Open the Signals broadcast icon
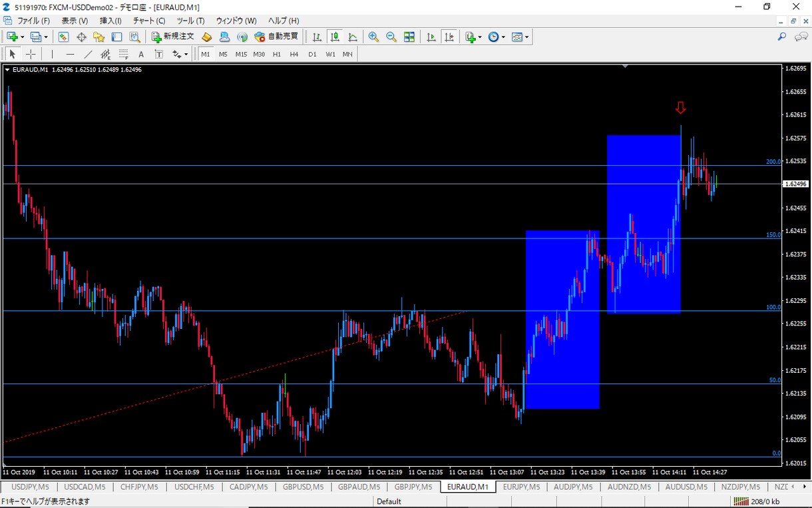The width and height of the screenshot is (812, 508). [242, 37]
